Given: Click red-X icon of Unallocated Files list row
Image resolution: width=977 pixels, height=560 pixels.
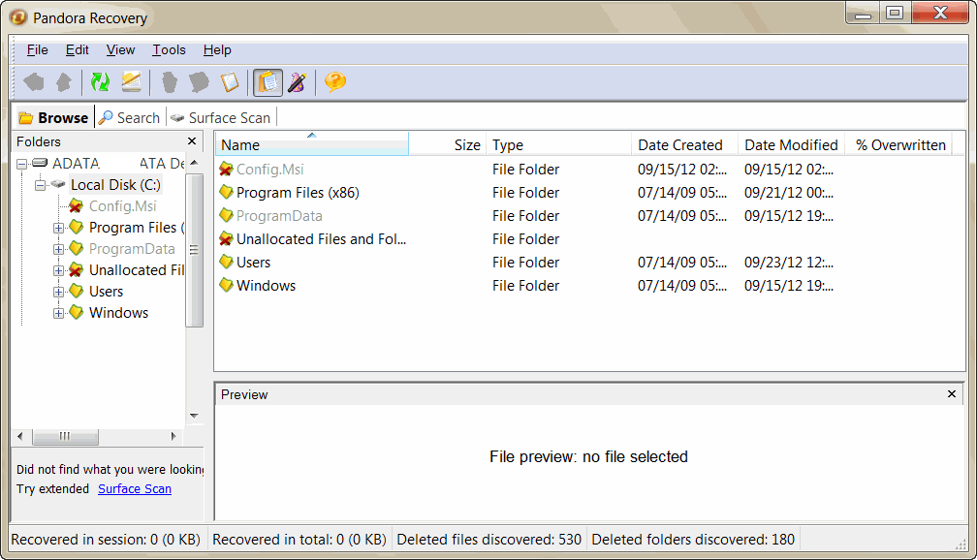Looking at the screenshot, I should pos(226,238).
